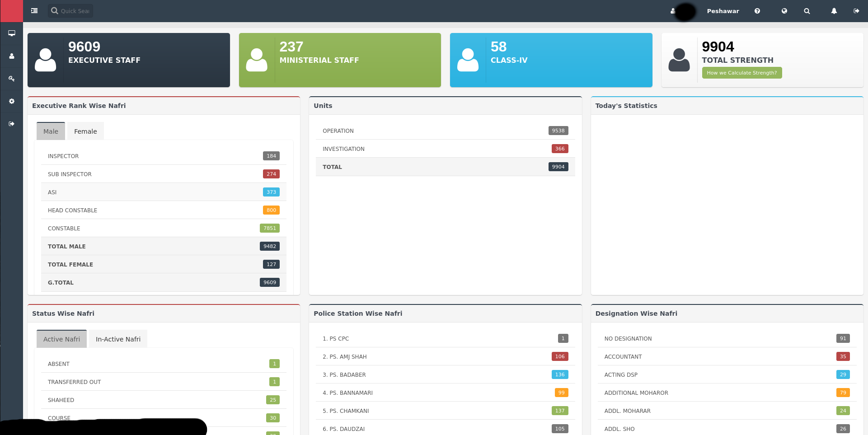
Task: Switch to the Active Nafri tab
Action: click(61, 339)
